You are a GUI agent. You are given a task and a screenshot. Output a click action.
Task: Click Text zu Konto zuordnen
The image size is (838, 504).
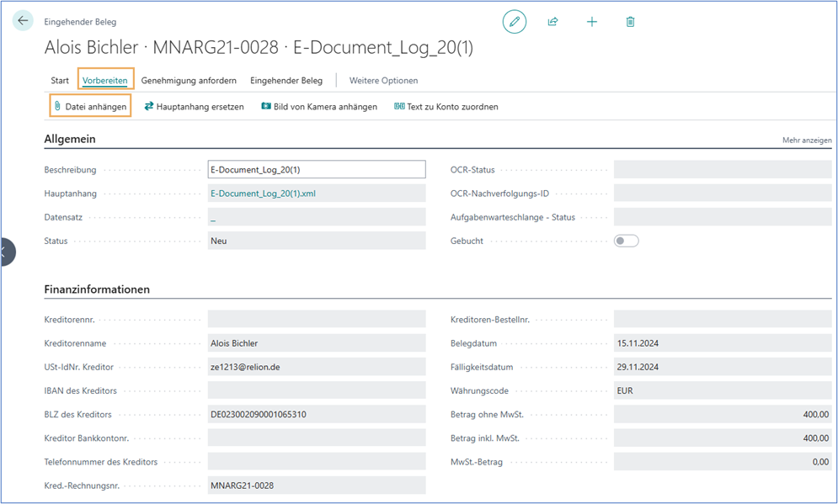pyautogui.click(x=446, y=107)
